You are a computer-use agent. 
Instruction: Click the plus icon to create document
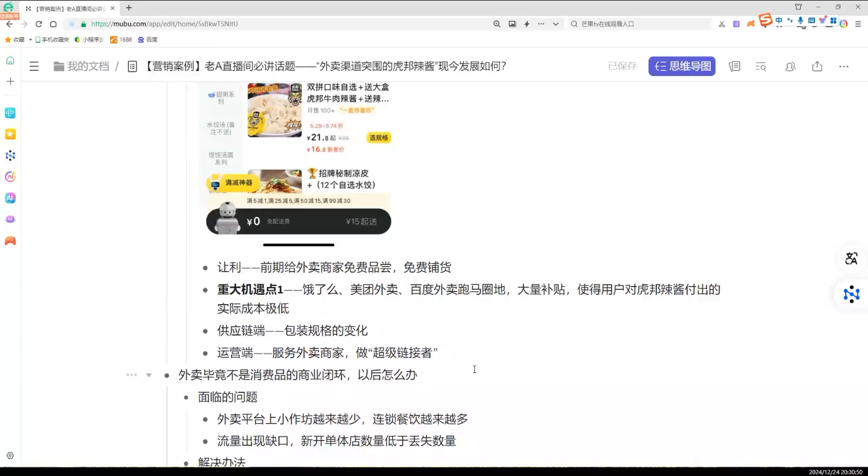[10, 82]
